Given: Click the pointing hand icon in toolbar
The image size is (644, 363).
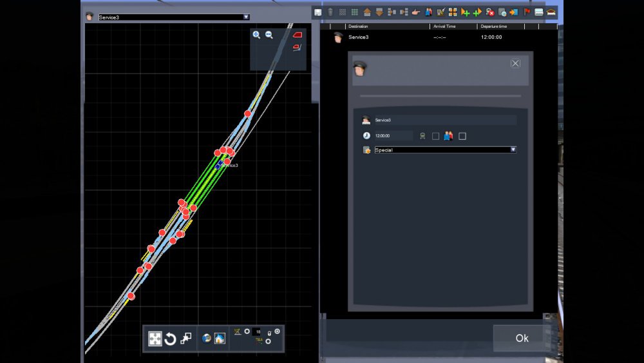Looking at the screenshot, I should click(415, 12).
